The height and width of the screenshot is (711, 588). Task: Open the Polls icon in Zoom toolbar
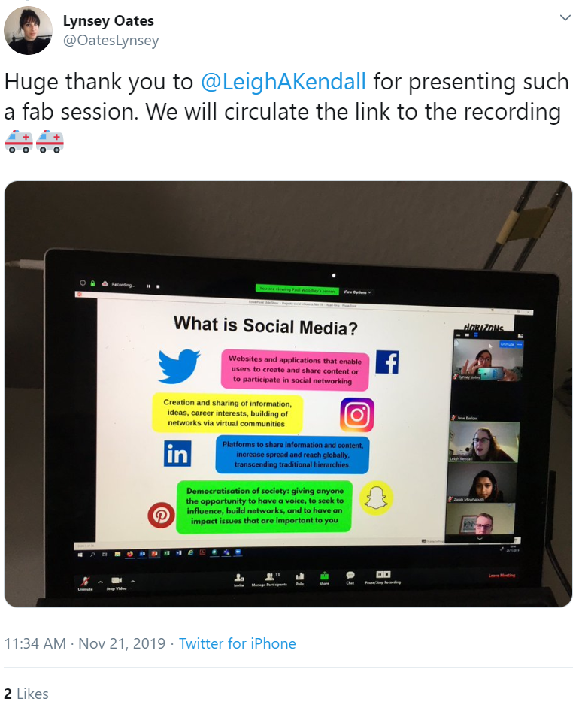tap(300, 576)
